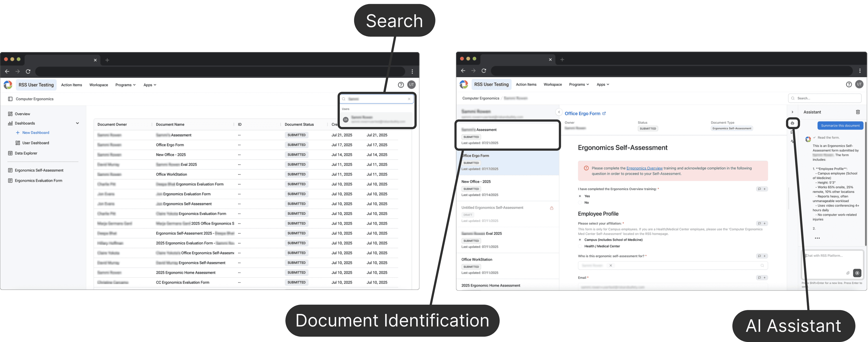
Task: Select No for Ergonomics Overview training
Action: click(580, 202)
